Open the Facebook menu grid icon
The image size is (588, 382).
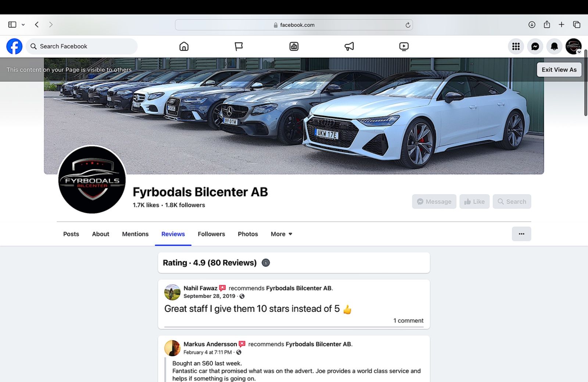[x=516, y=46]
